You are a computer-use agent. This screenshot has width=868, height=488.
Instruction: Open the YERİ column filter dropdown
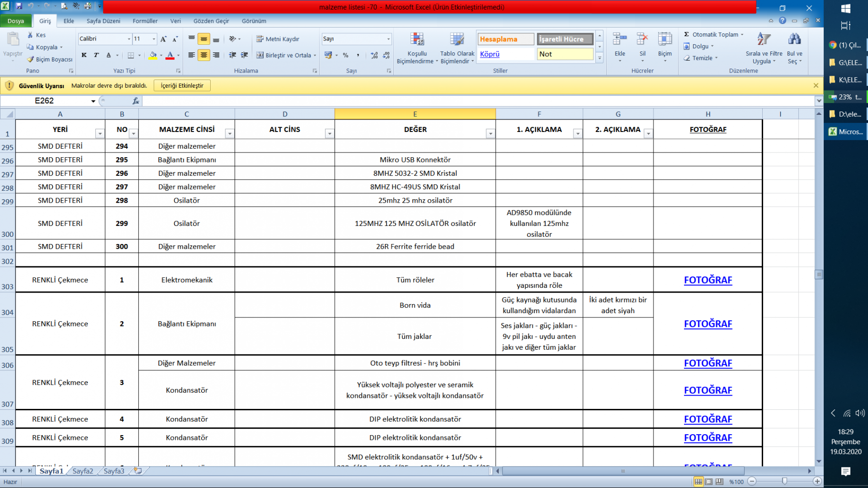click(100, 134)
